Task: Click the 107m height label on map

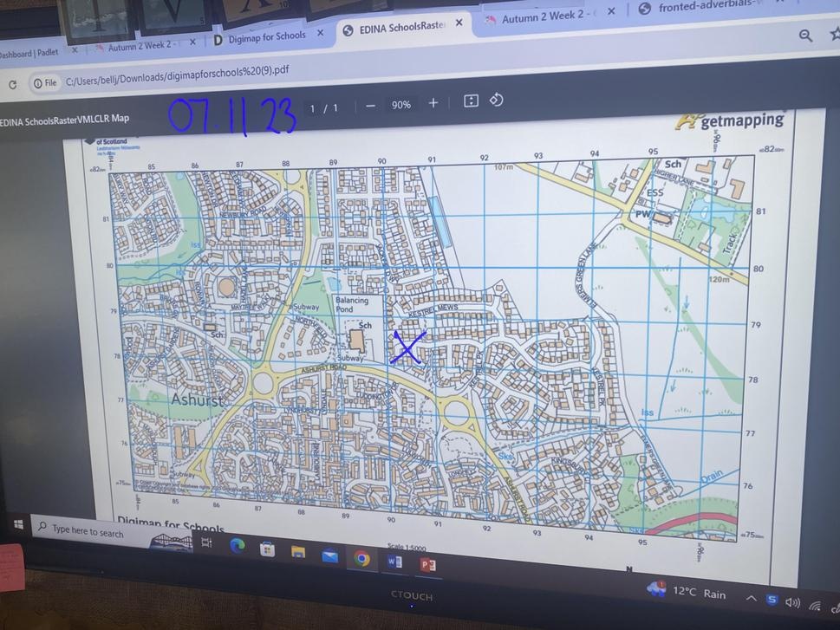Action: 503,167
